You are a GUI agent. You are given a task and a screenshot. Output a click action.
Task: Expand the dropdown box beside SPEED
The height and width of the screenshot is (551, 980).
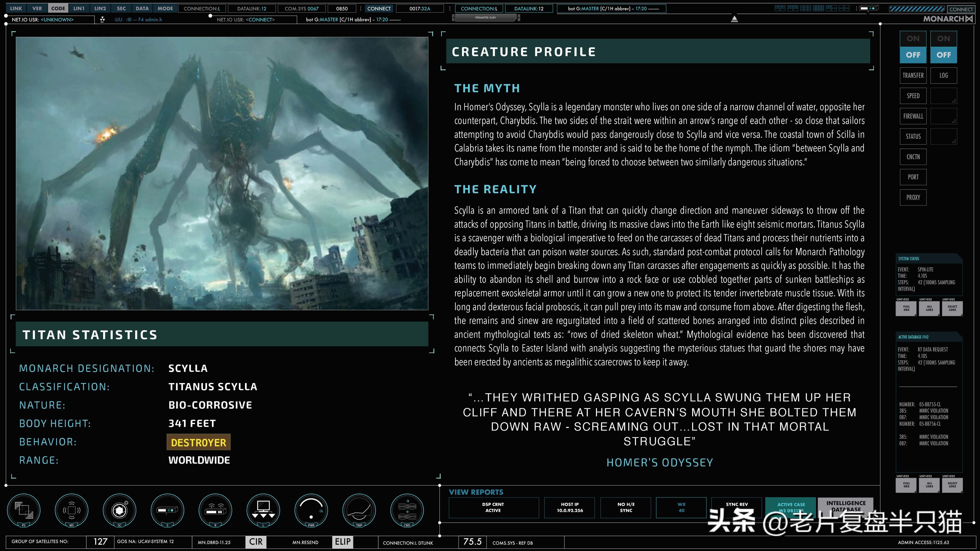coord(943,96)
